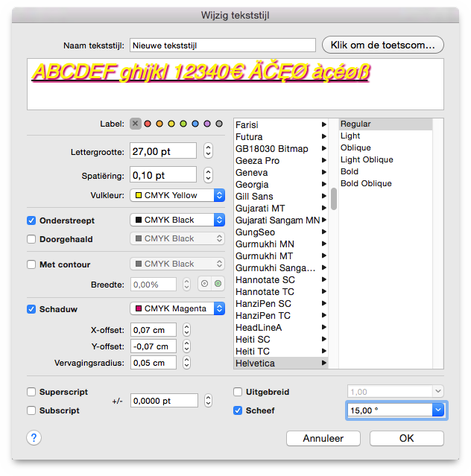Screen dimensions: 471x476
Task: Select the orange label dot
Action: coord(159,124)
